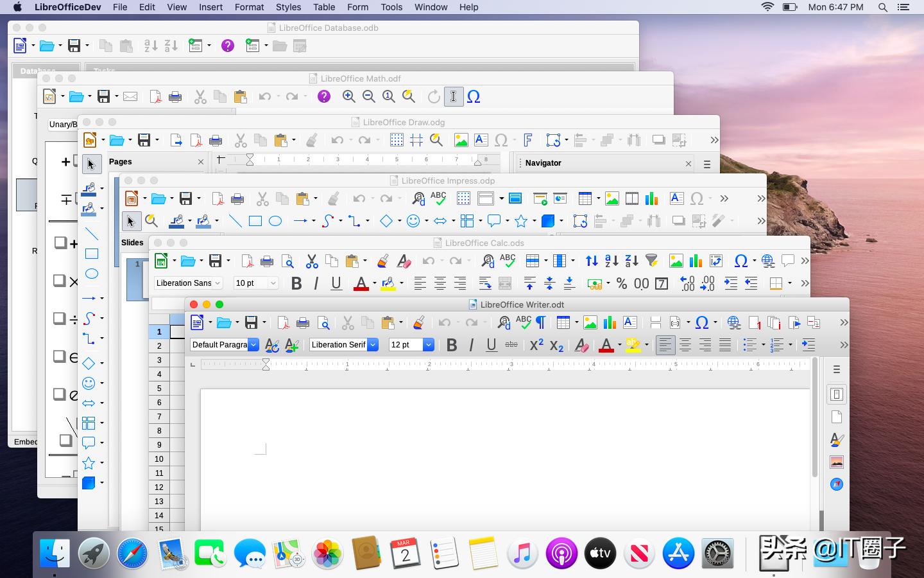The height and width of the screenshot is (578, 924).
Task: Apply superscript formatting in Writer
Action: [536, 345]
